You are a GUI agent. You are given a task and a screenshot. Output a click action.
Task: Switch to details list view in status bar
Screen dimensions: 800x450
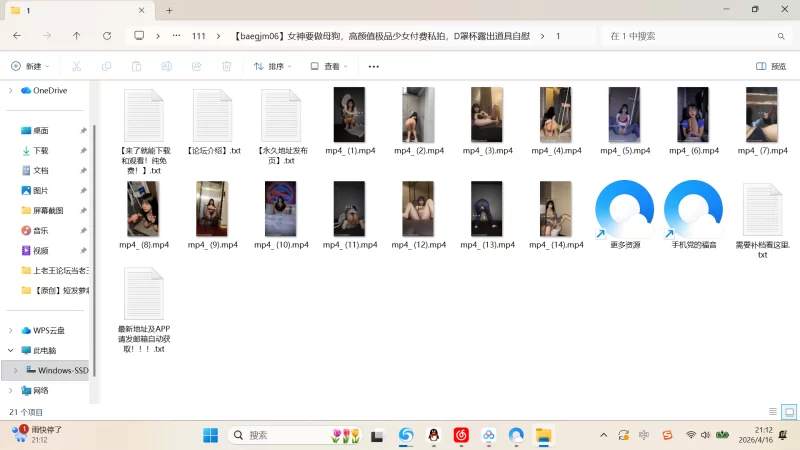772,411
